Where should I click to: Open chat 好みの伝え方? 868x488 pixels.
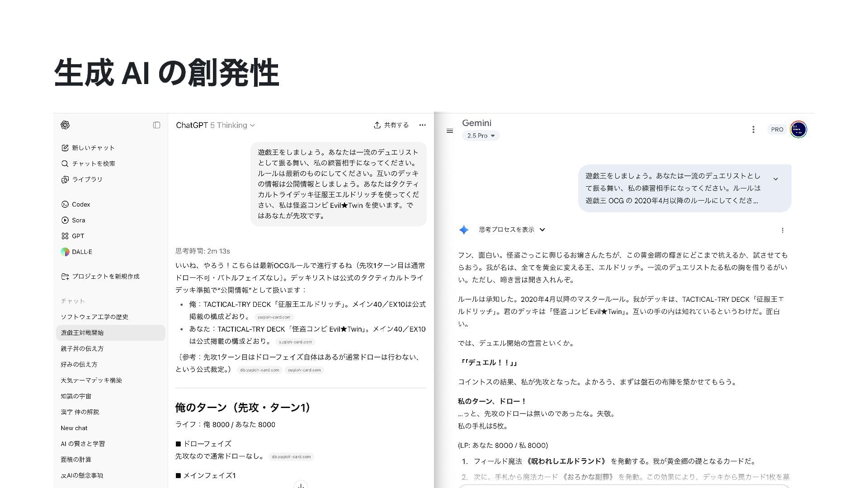click(x=111, y=364)
